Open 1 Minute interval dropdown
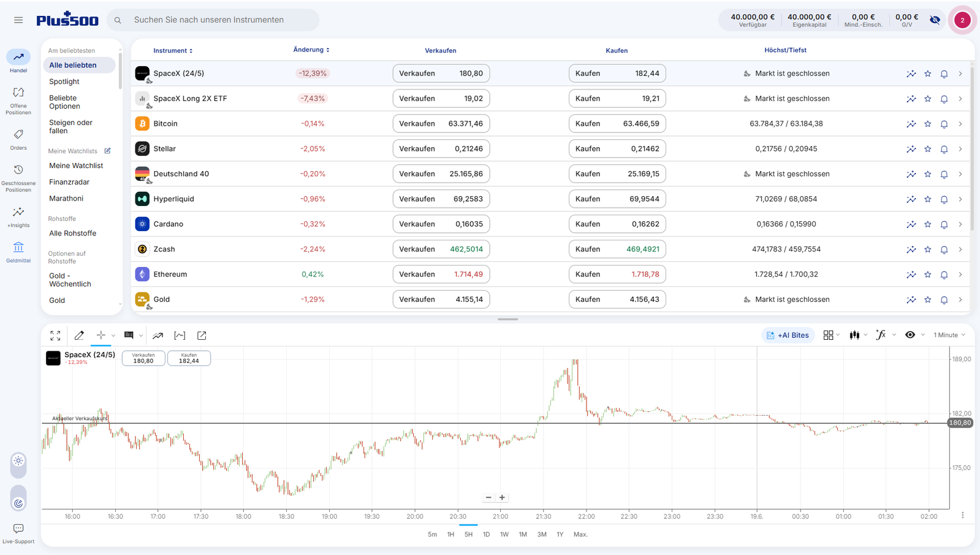This screenshot has width=980, height=555. [949, 335]
